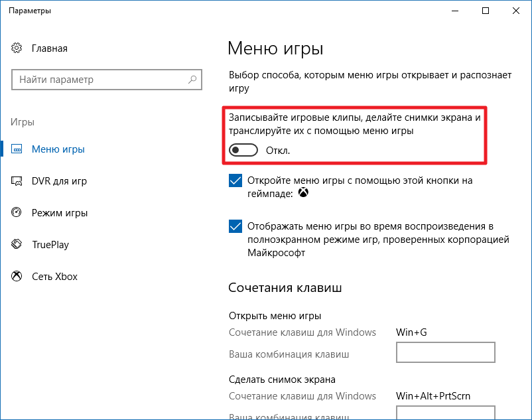Image resolution: width=532 pixels, height=420 pixels.
Task: Open the TruePlay page
Action: 50,245
